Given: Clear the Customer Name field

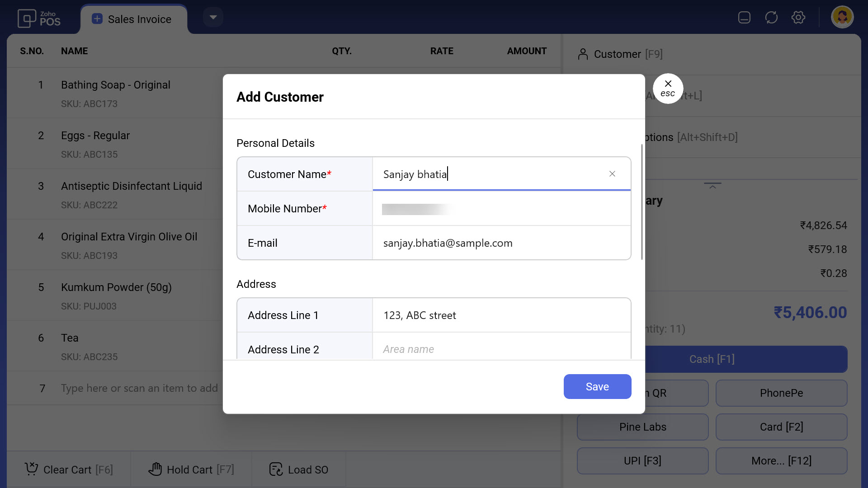Looking at the screenshot, I should (x=612, y=174).
